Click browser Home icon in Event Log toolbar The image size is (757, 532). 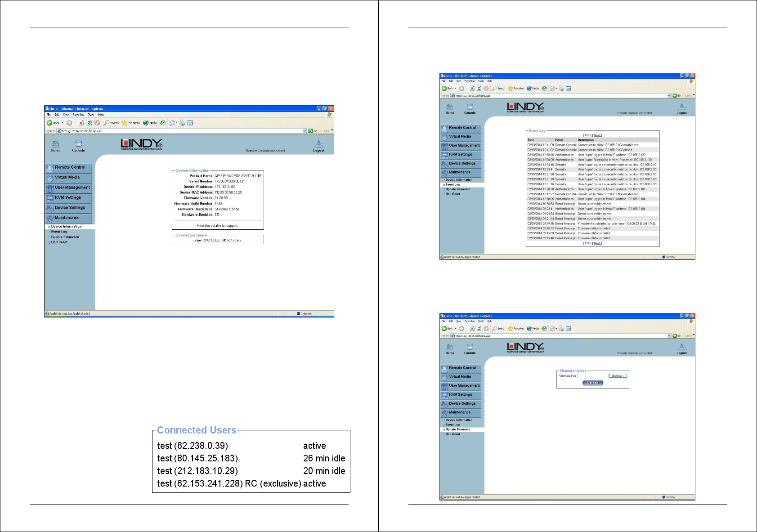coord(486,89)
